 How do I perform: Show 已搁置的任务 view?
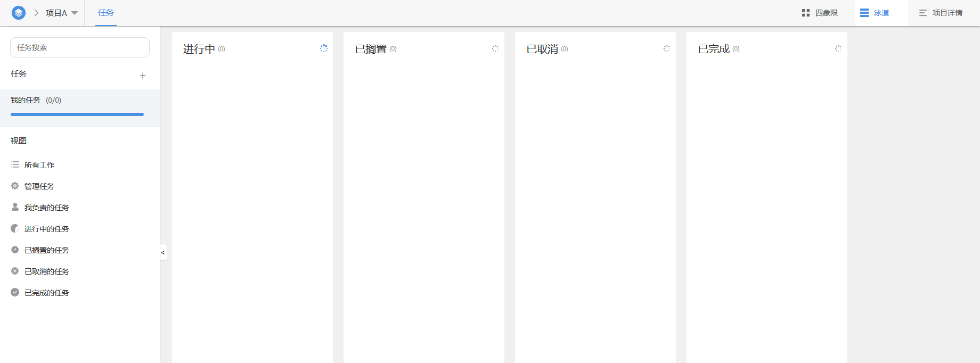coord(47,250)
